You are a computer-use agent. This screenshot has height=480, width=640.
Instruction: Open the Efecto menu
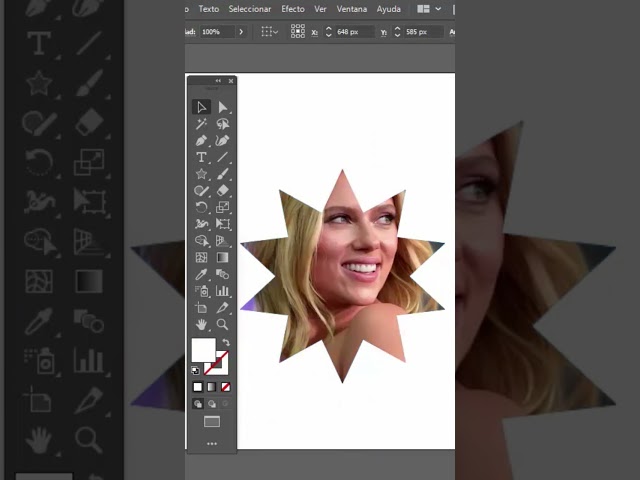click(293, 9)
